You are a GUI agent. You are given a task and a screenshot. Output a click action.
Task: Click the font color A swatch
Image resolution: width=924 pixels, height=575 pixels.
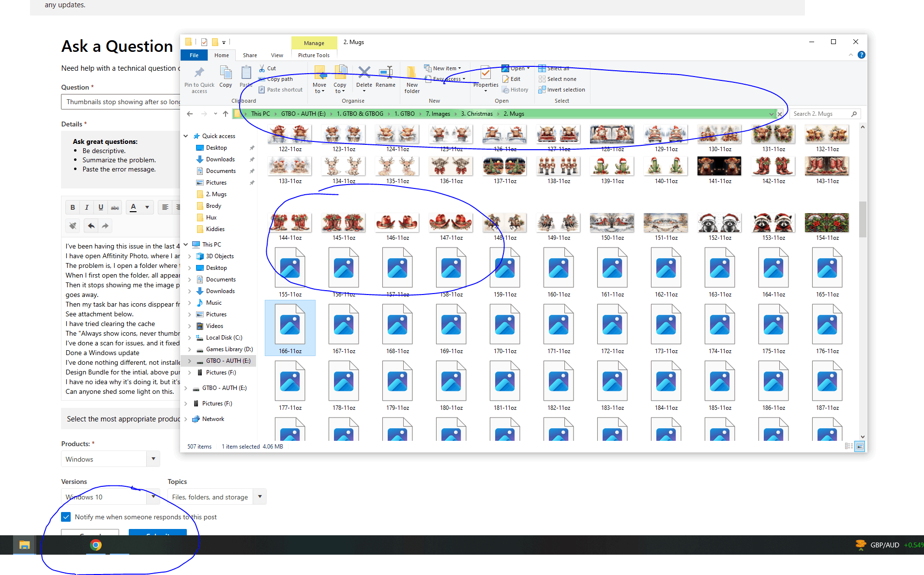click(134, 207)
